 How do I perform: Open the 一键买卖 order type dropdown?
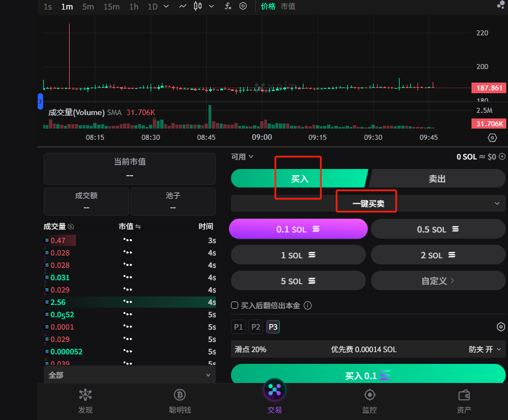368,203
